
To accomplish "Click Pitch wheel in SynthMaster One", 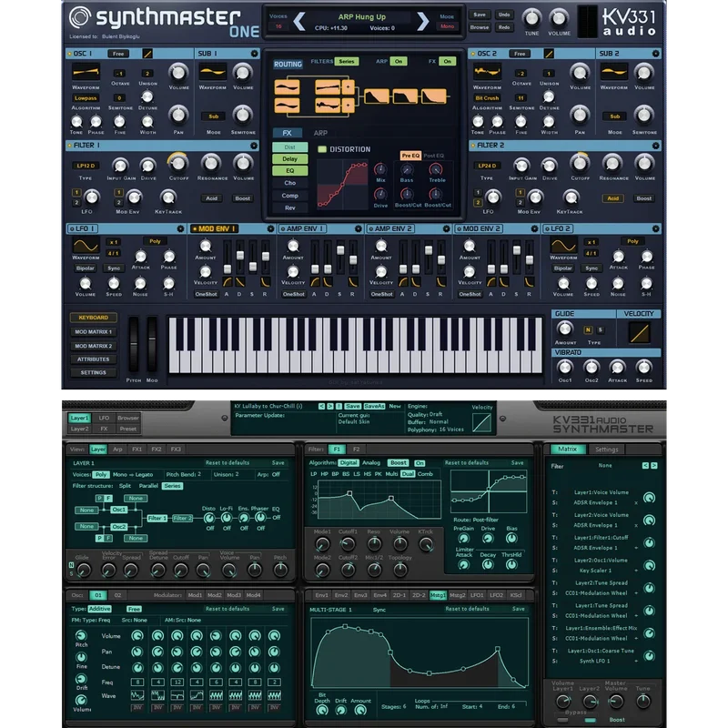I will 134,344.
